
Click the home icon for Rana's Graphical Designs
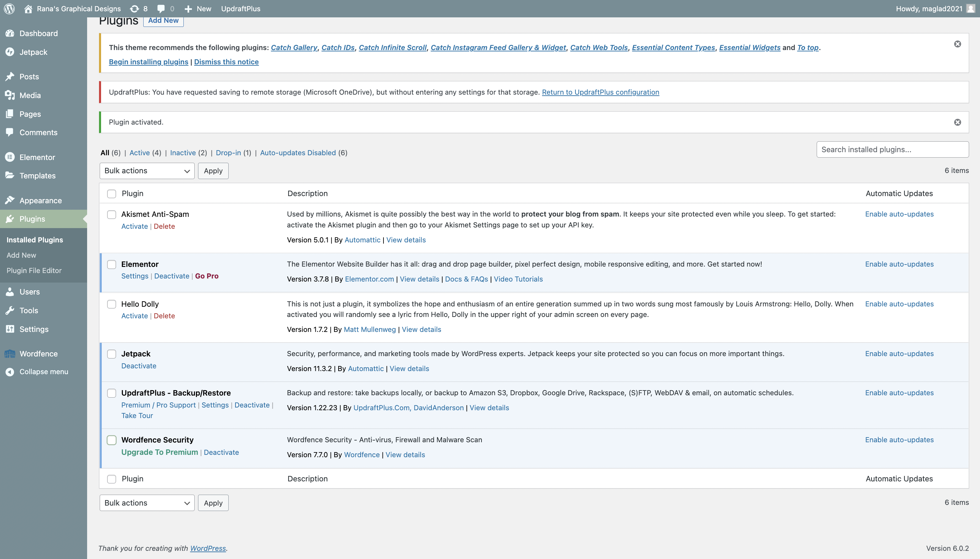click(28, 9)
